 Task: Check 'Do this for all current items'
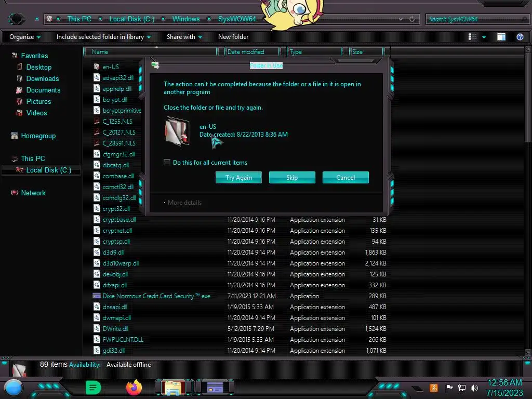tap(167, 162)
